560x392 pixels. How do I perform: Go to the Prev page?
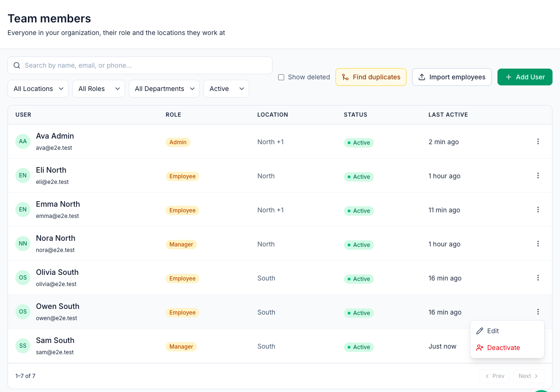[494, 376]
